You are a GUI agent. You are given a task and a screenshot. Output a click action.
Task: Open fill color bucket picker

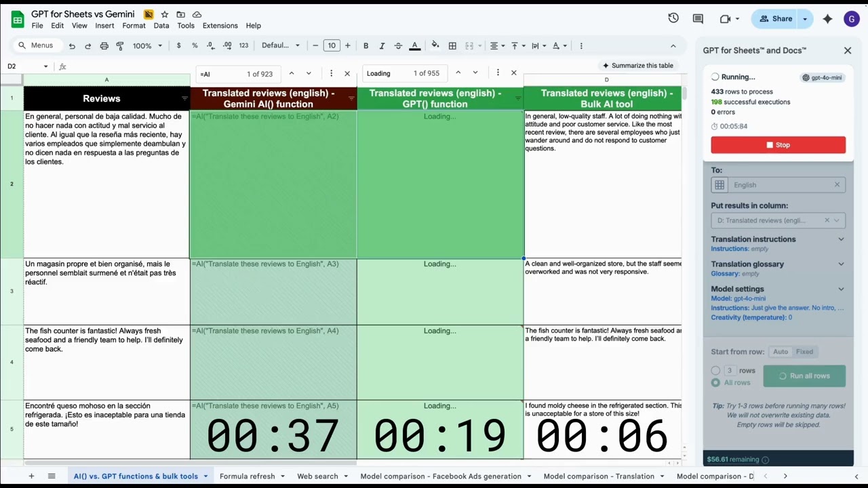pyautogui.click(x=435, y=46)
